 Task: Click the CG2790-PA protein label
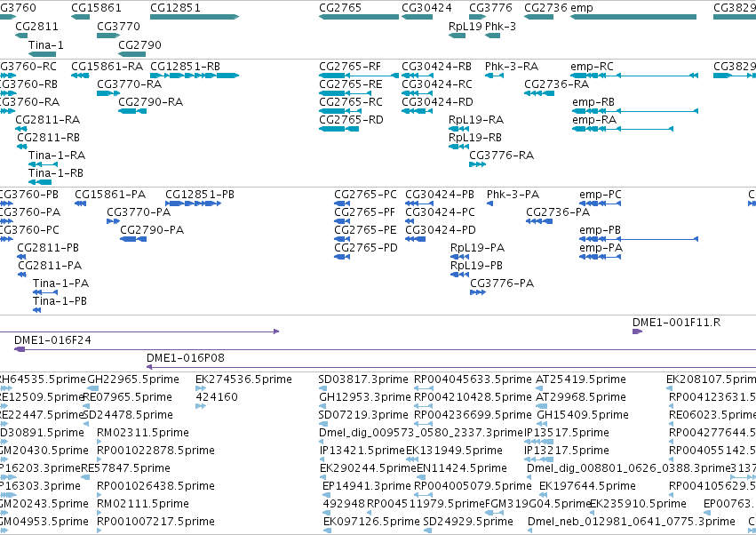click(x=152, y=230)
